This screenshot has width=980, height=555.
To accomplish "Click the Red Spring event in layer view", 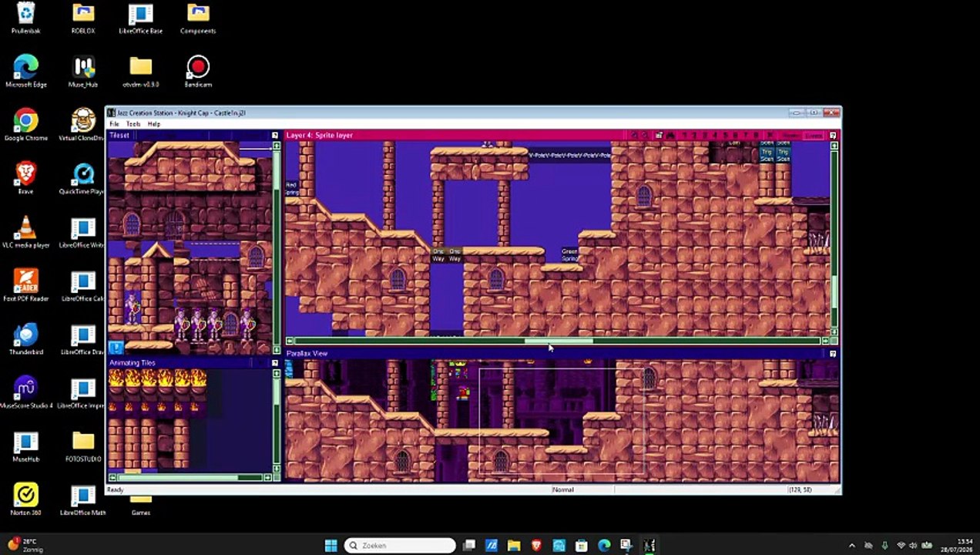I will [x=291, y=188].
